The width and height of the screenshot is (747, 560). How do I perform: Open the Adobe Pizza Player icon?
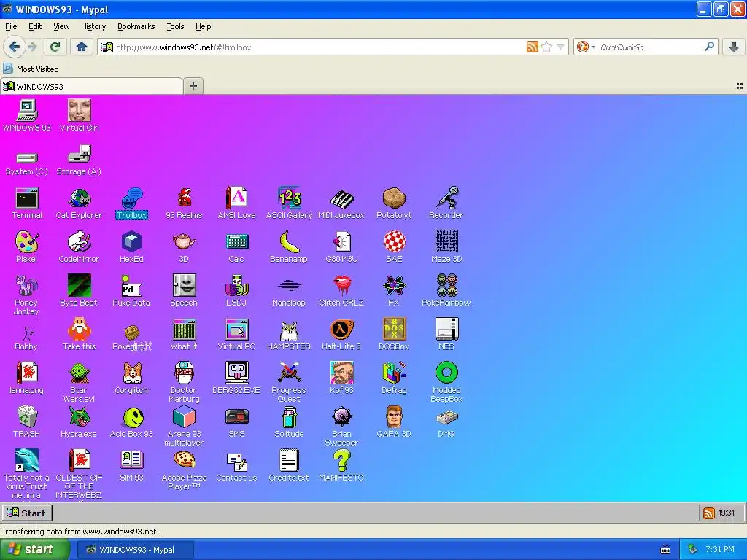pyautogui.click(x=184, y=470)
